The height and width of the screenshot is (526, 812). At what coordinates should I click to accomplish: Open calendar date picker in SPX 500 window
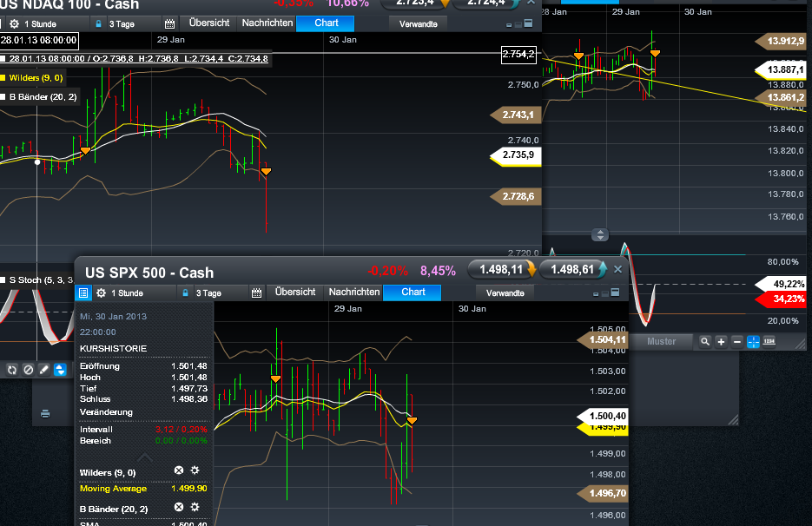256,293
